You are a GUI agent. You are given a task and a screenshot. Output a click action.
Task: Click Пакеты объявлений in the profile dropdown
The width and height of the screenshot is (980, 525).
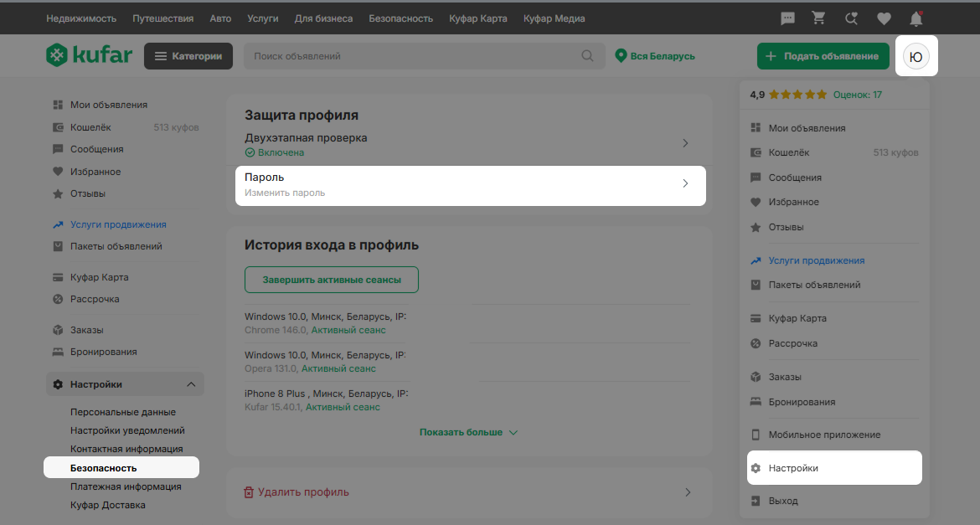(814, 285)
